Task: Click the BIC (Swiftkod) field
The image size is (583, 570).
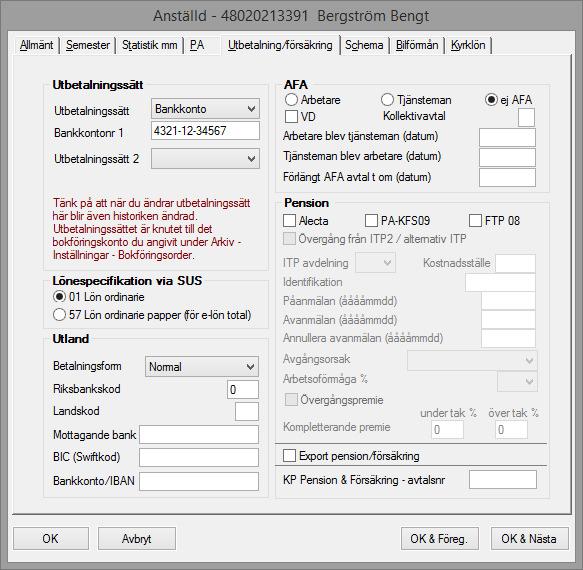Action: 199,457
